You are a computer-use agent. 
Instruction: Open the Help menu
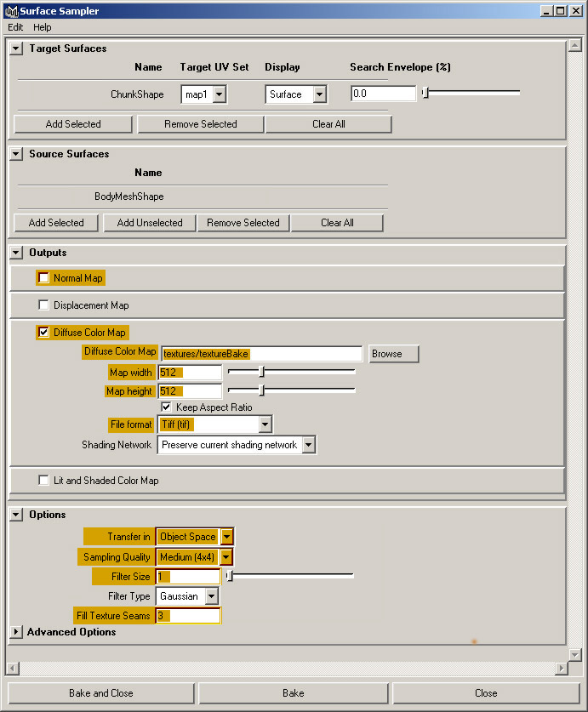tap(43, 27)
